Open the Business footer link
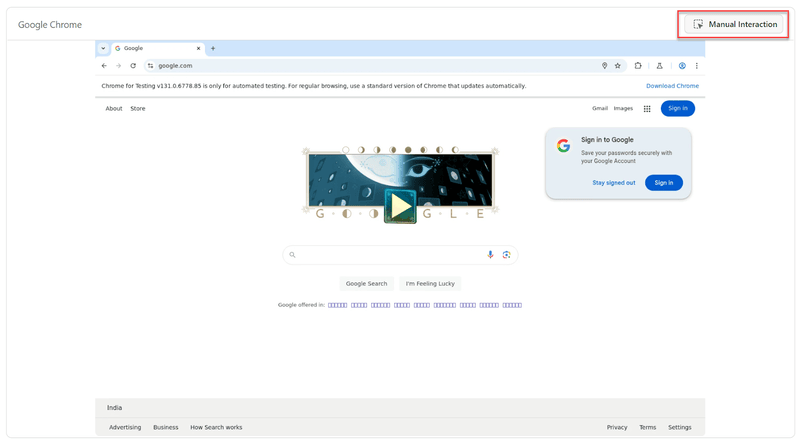The width and height of the screenshot is (800, 445). click(x=166, y=428)
